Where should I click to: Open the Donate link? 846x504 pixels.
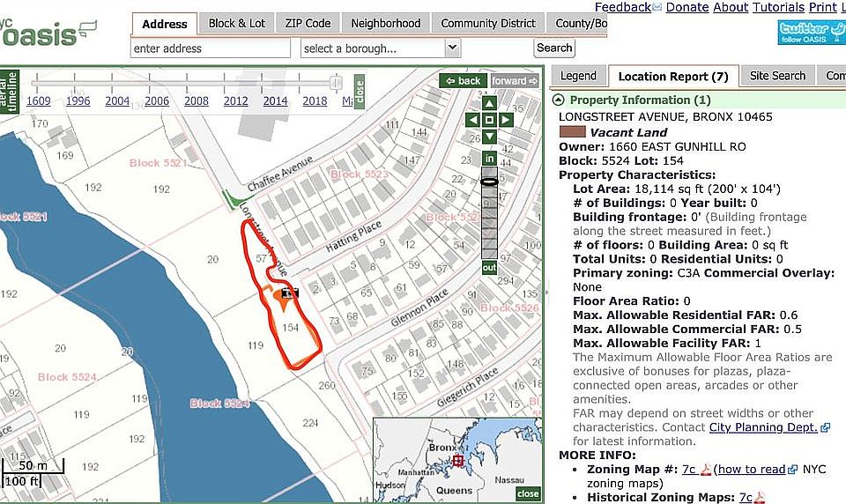[687, 7]
